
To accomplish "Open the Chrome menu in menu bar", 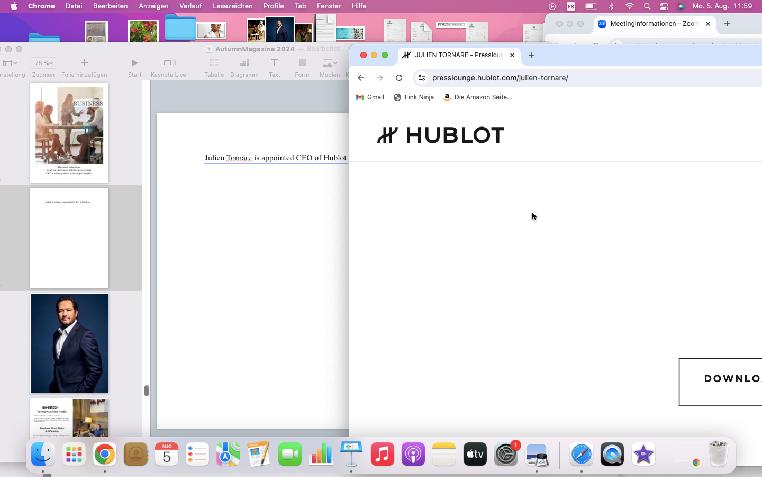I will tap(41, 6).
